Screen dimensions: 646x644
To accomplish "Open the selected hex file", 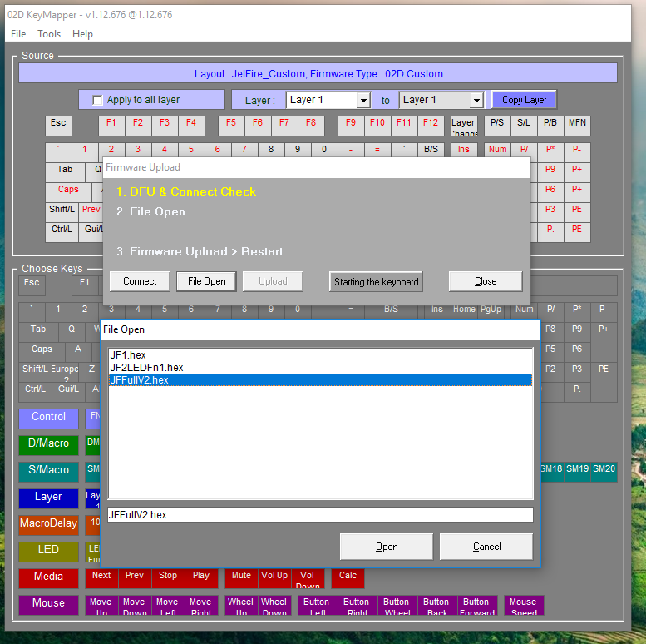I will coord(386,547).
